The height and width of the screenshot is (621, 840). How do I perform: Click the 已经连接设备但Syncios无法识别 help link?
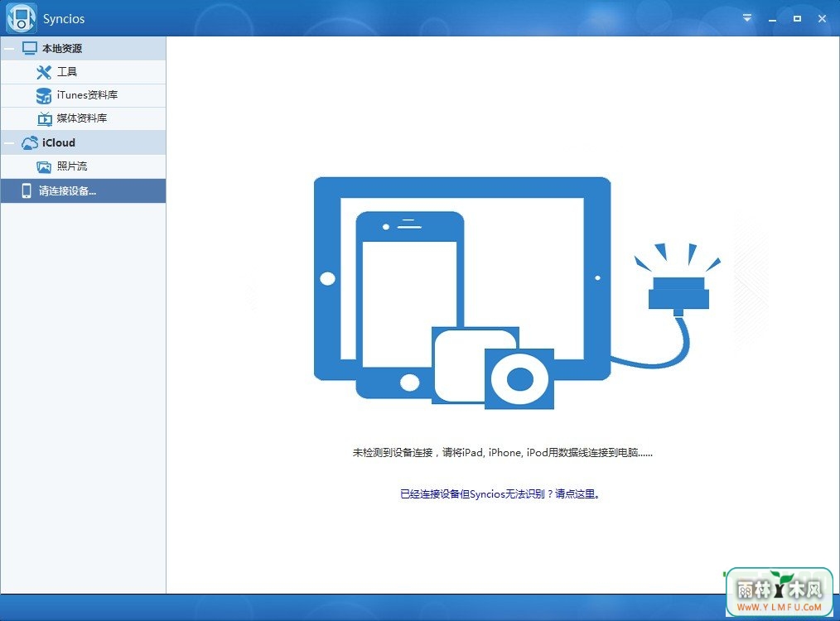click(500, 493)
